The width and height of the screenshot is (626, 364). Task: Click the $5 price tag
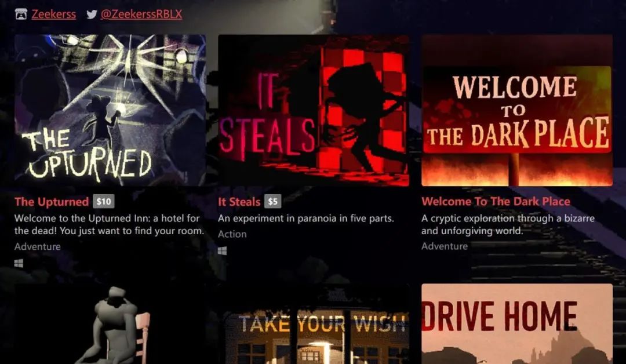coord(272,202)
